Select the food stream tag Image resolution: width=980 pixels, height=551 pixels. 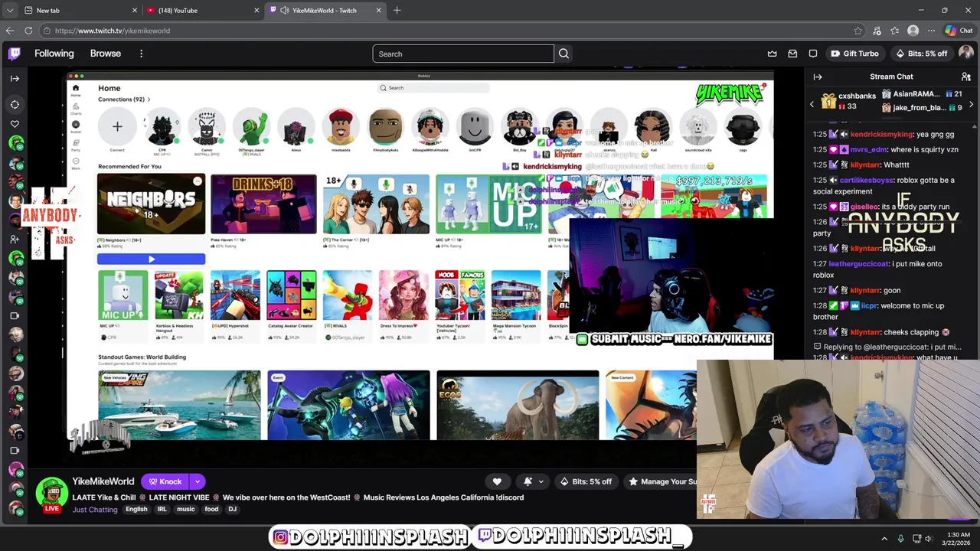click(x=211, y=510)
